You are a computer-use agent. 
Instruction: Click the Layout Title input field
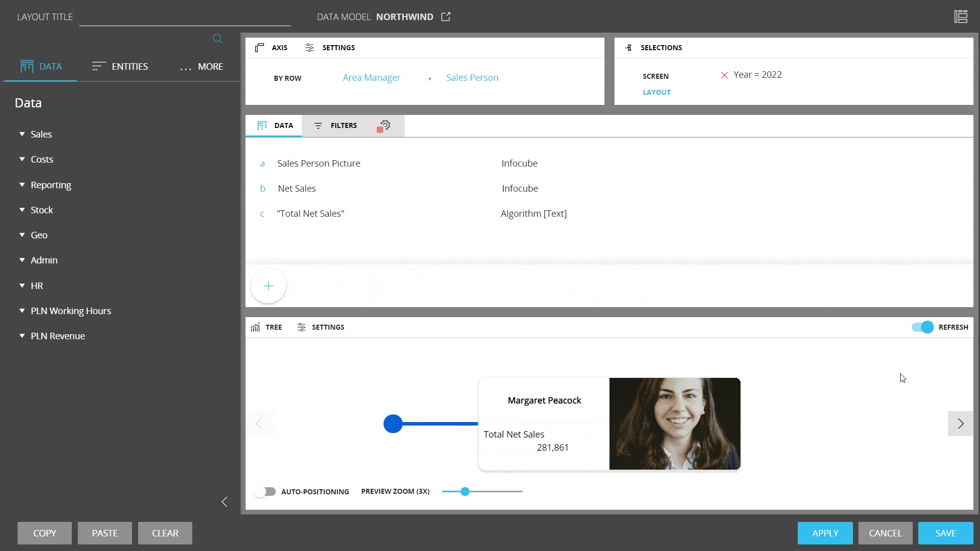pyautogui.click(x=185, y=17)
